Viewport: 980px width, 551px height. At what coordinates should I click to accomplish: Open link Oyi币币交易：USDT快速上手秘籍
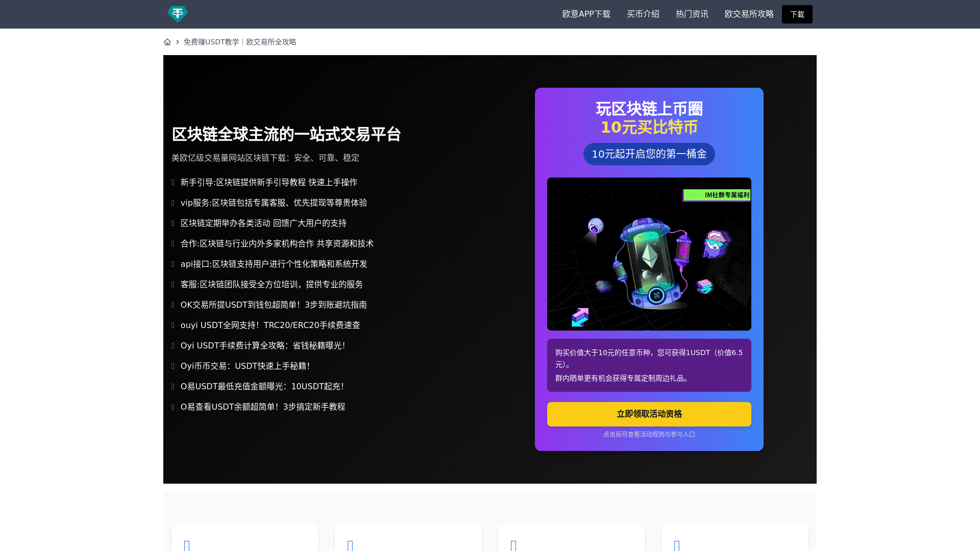click(x=245, y=366)
